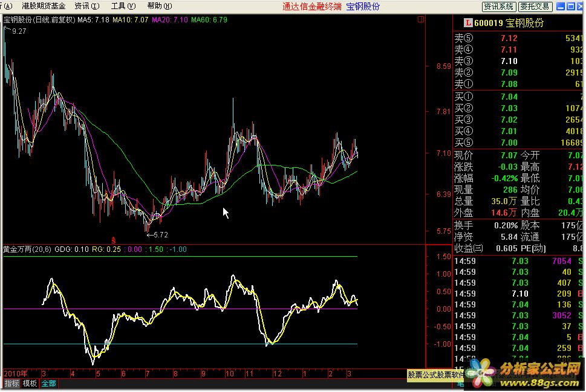
Task: Click the month 12 marker on time axis
Action: [x=278, y=374]
